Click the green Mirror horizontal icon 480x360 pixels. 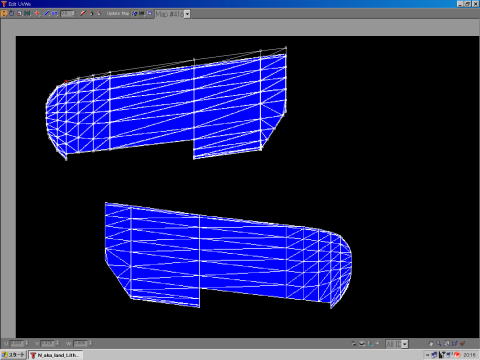(x=28, y=13)
